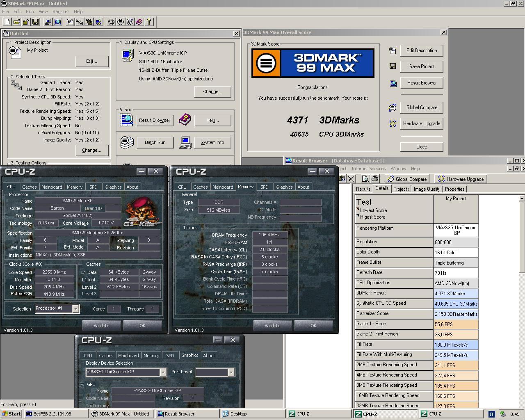Click the Lowest Score legend entry
The width and height of the screenshot is (525, 420).
coord(373,210)
